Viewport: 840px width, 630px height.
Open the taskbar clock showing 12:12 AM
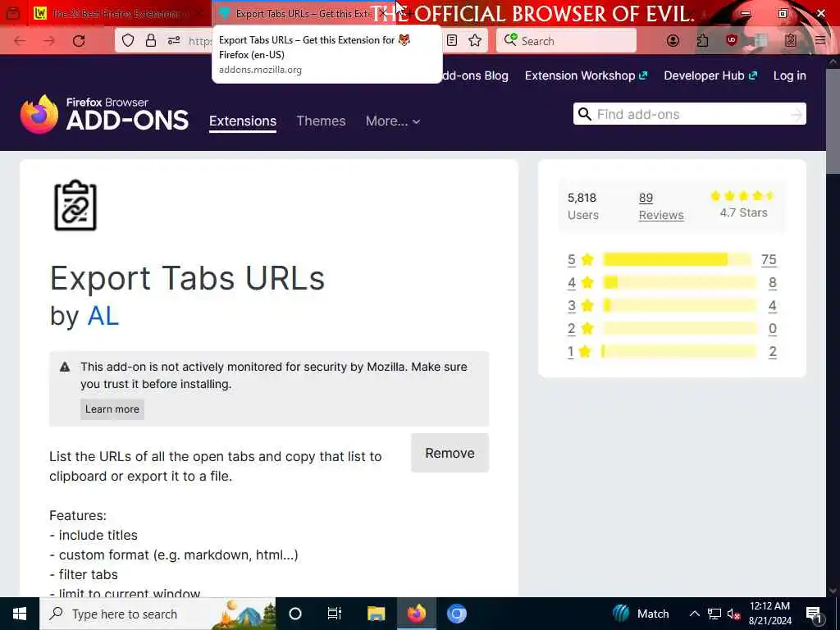click(769, 614)
